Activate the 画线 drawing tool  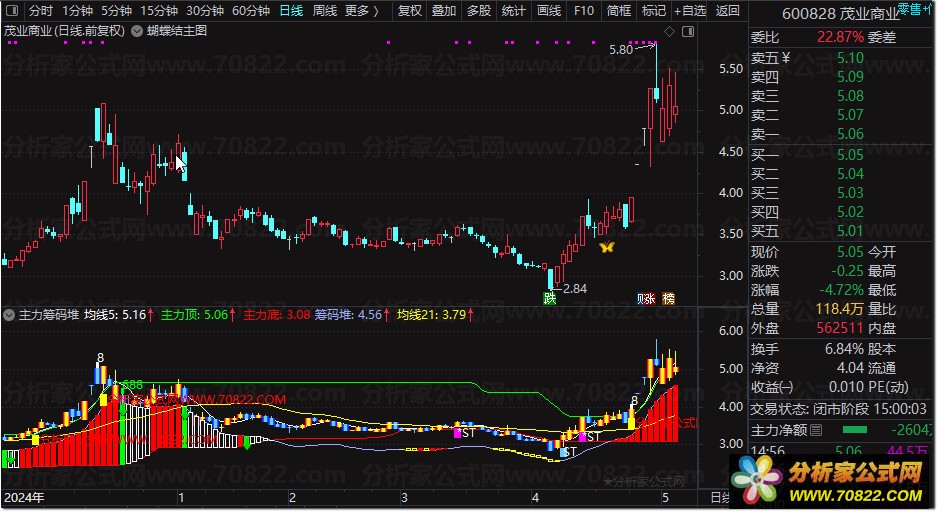tap(549, 11)
